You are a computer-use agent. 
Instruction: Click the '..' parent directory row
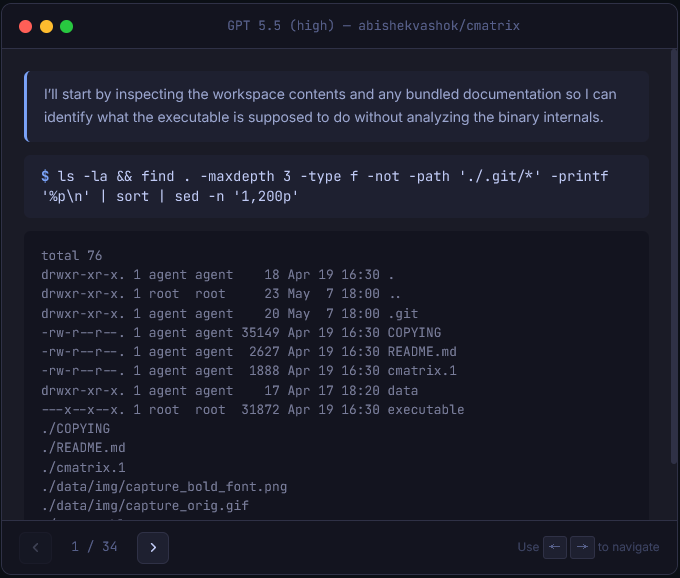click(221, 294)
